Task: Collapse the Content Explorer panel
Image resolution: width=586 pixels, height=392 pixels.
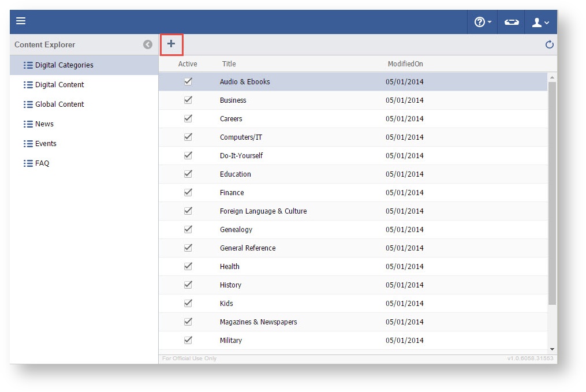Action: (x=148, y=44)
